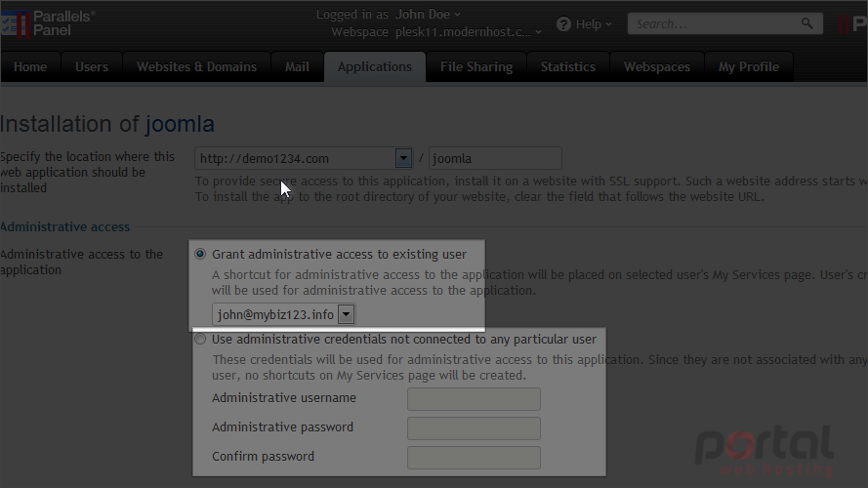This screenshot has width=868, height=488.
Task: Select Use administrative credentials not connected radio
Action: pos(200,340)
